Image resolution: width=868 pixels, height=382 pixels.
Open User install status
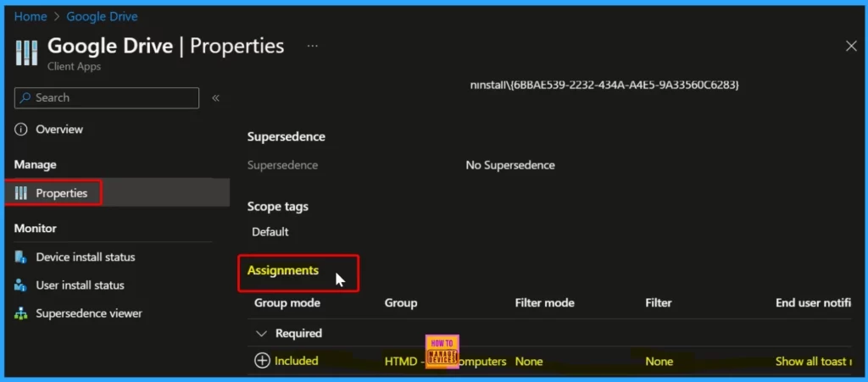[80, 285]
